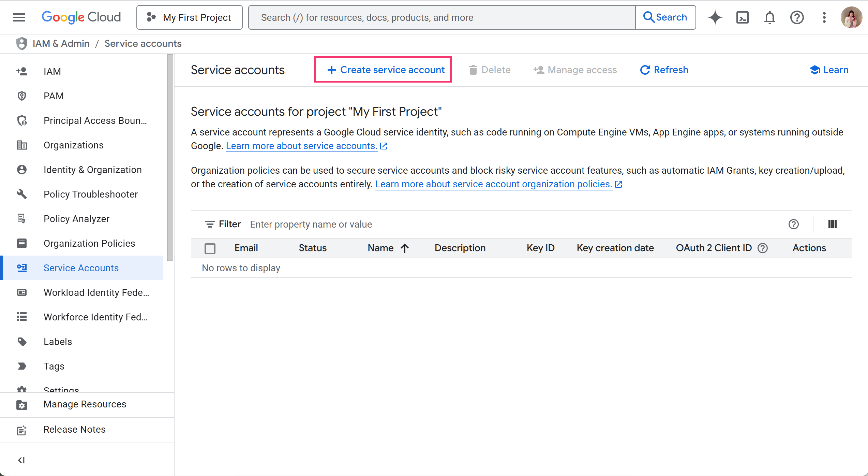The height and width of the screenshot is (476, 868).
Task: Click the sidebar vertical scrollbar
Action: click(x=170, y=158)
